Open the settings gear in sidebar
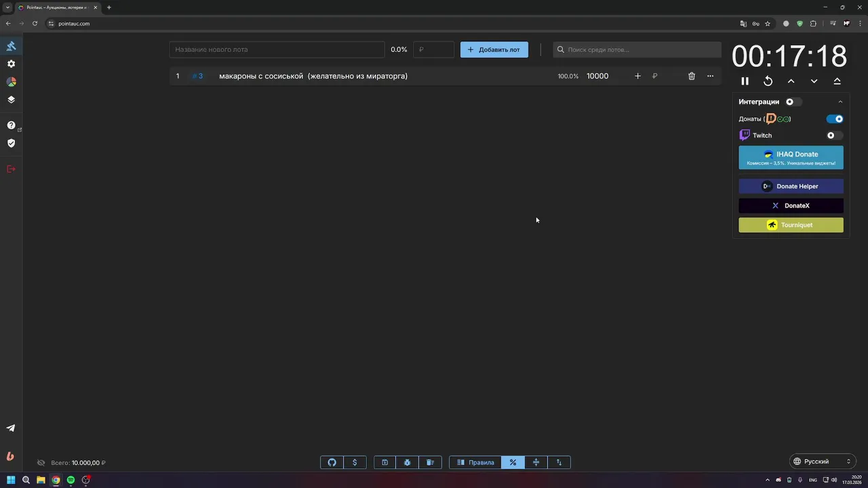The height and width of the screenshot is (488, 868). (x=11, y=64)
